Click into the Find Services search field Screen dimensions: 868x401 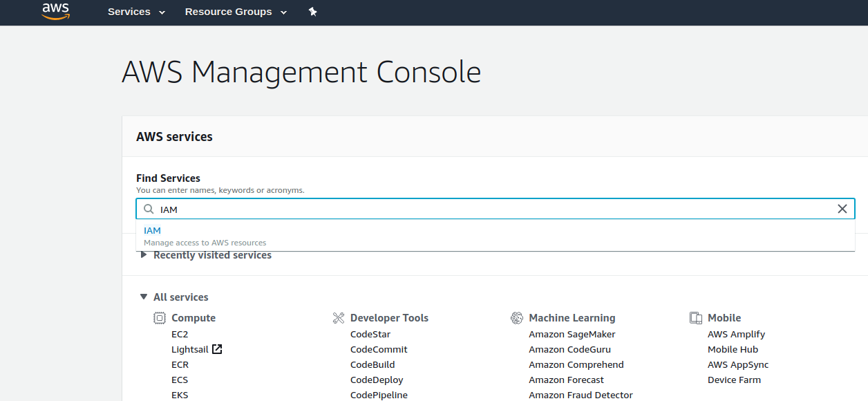pos(496,209)
